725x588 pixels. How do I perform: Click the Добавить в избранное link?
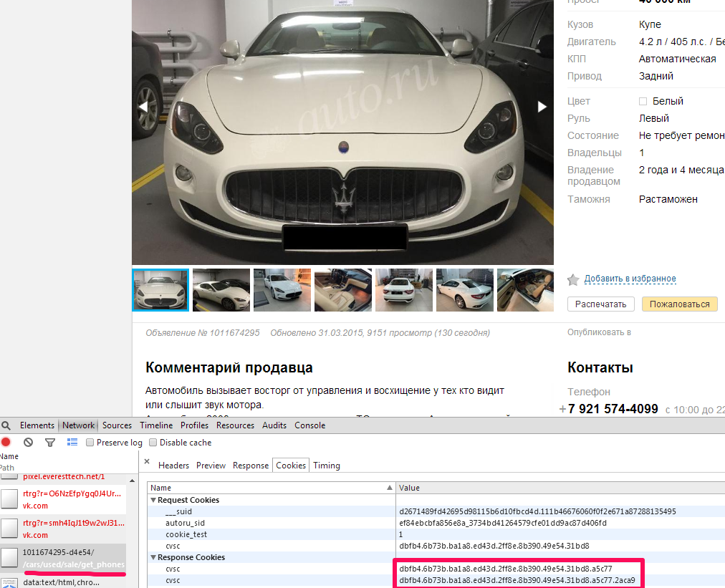pyautogui.click(x=630, y=279)
